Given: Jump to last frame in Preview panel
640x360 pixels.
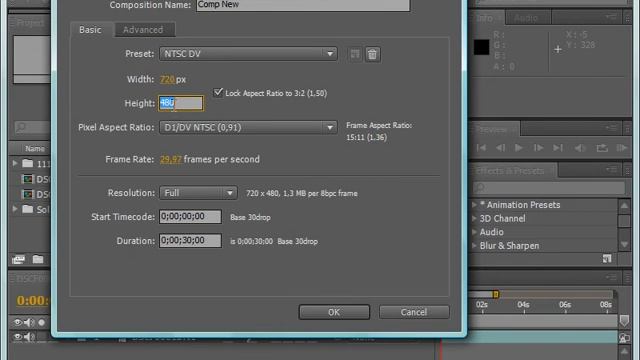Looking at the screenshot, I should 558,148.
